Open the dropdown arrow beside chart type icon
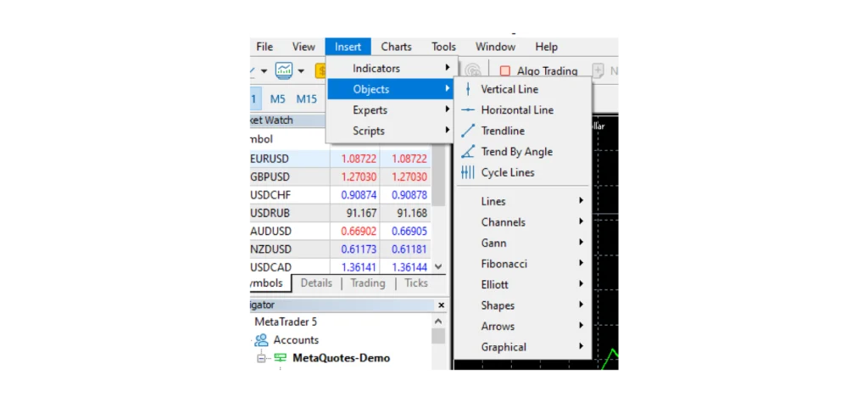Image resolution: width=868 pixels, height=403 pixels. click(301, 71)
